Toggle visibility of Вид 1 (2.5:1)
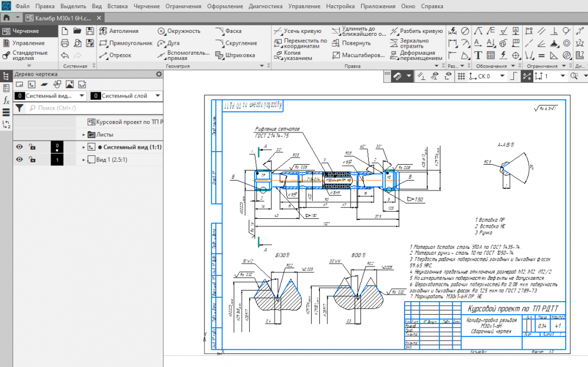Viewport: 588px width, 367px height. 19,159
